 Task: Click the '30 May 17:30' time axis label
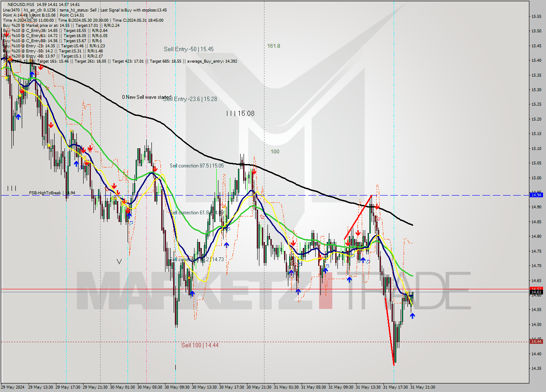point(232,387)
